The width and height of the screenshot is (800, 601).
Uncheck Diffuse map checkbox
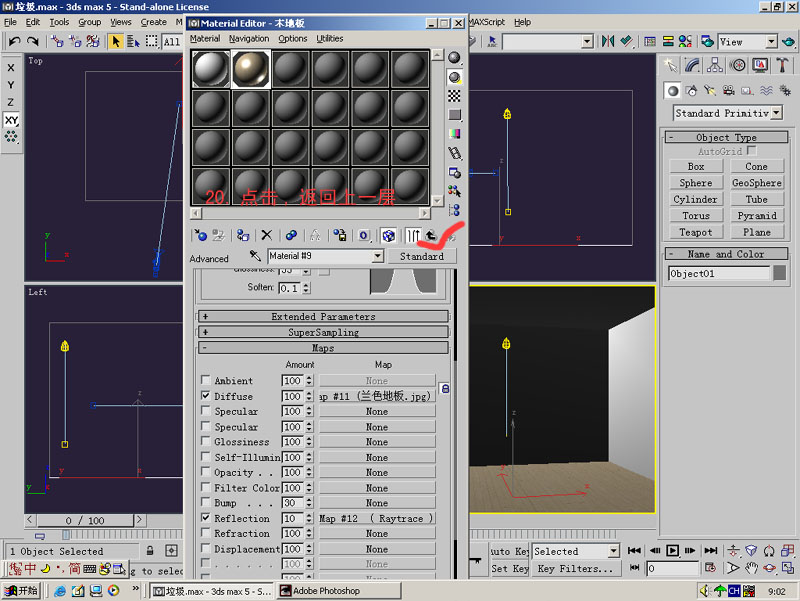point(206,395)
